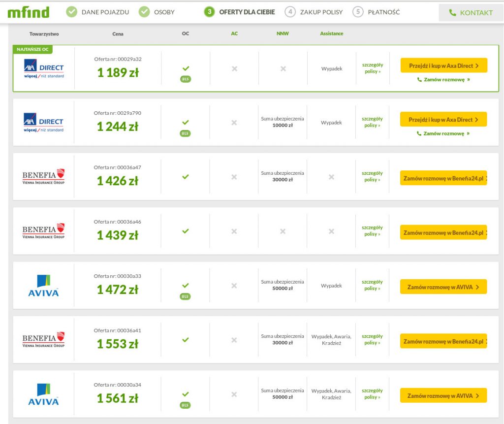
Task: Click Wypadek, Awaria, Kradzież on 1 553 zł offer
Action: coord(331,340)
